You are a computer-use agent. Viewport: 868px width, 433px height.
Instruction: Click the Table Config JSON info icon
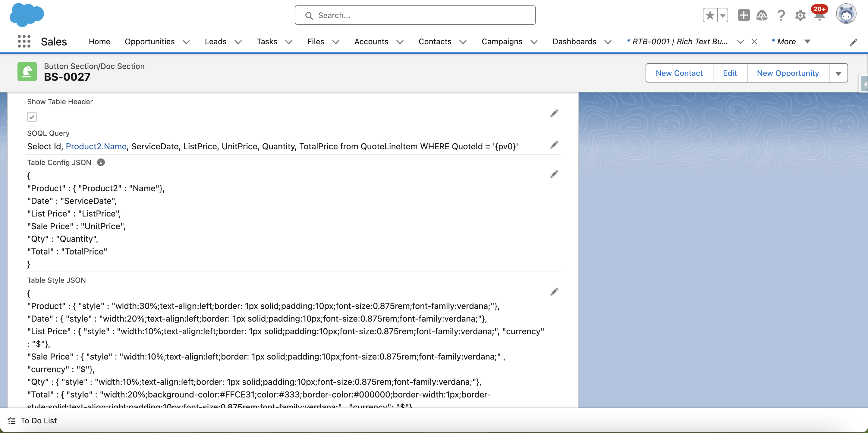pos(101,162)
